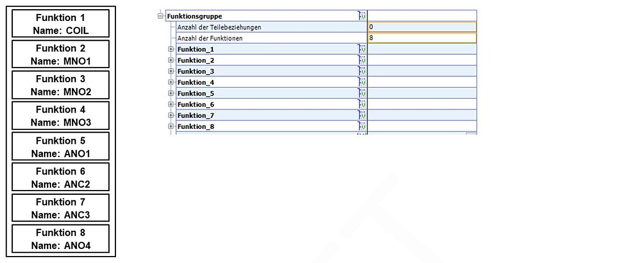Click the variable icon beside Funktion_7

pyautogui.click(x=362, y=115)
